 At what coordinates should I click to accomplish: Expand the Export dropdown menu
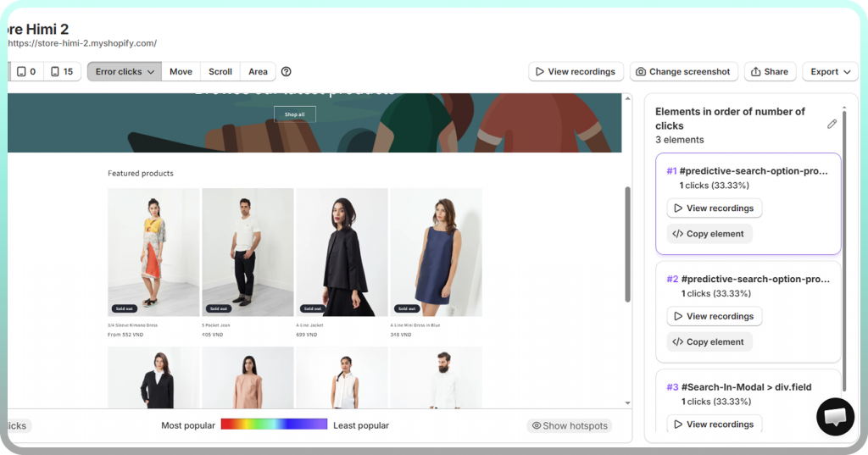830,72
